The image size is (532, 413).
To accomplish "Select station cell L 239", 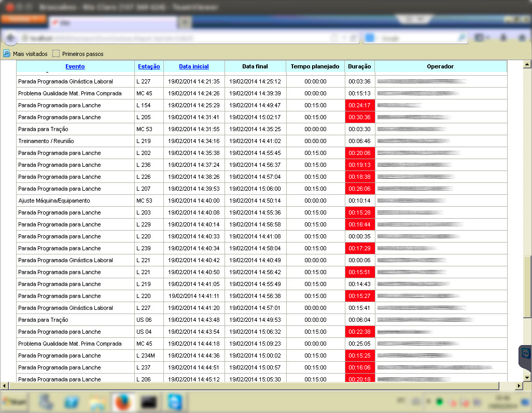I will (x=149, y=248).
